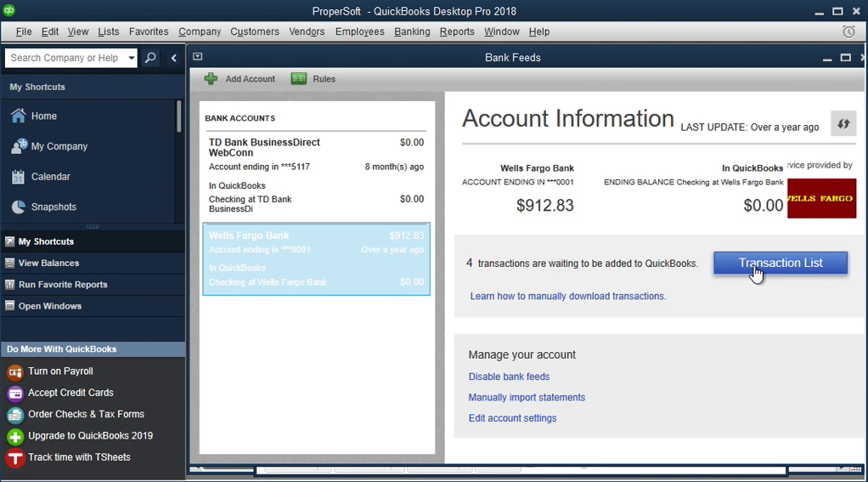The height and width of the screenshot is (482, 868).
Task: Click the Turn on Payroll icon
Action: 15,371
